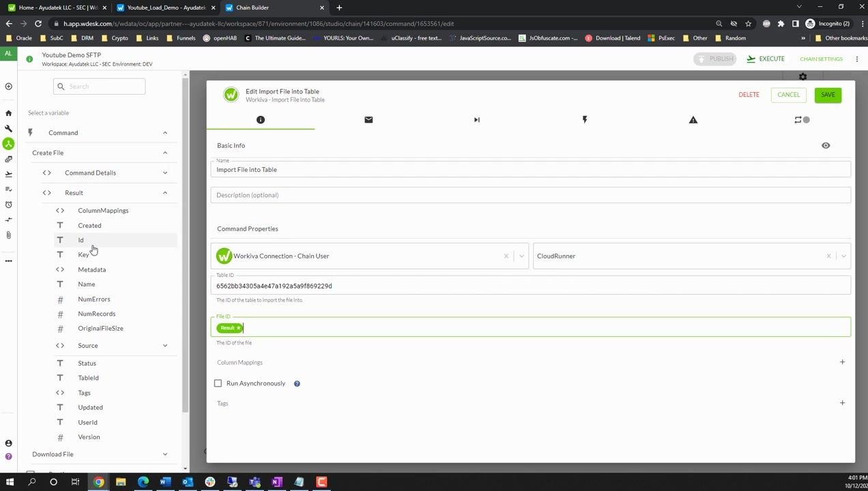Click the purple help question icon
Screen dimensions: 868x491
pos(8,456)
